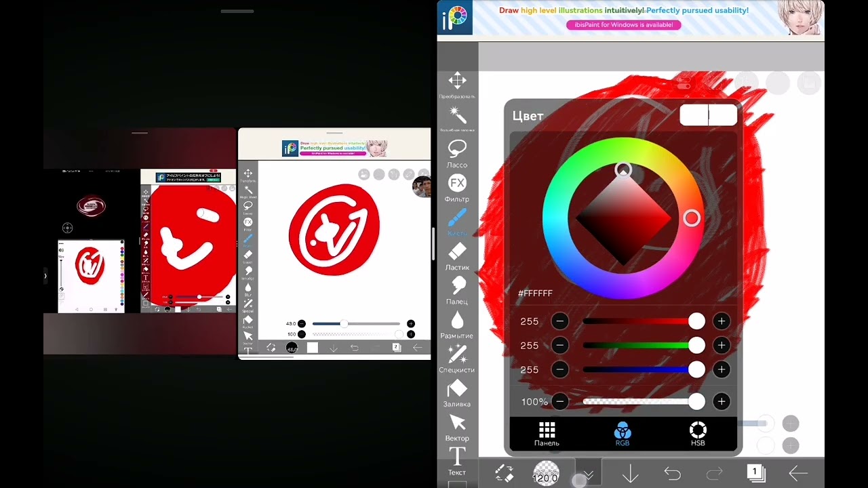Select Smudge tool in English ibisPaint window
Viewport: 868px width, 488px height.
[248, 273]
